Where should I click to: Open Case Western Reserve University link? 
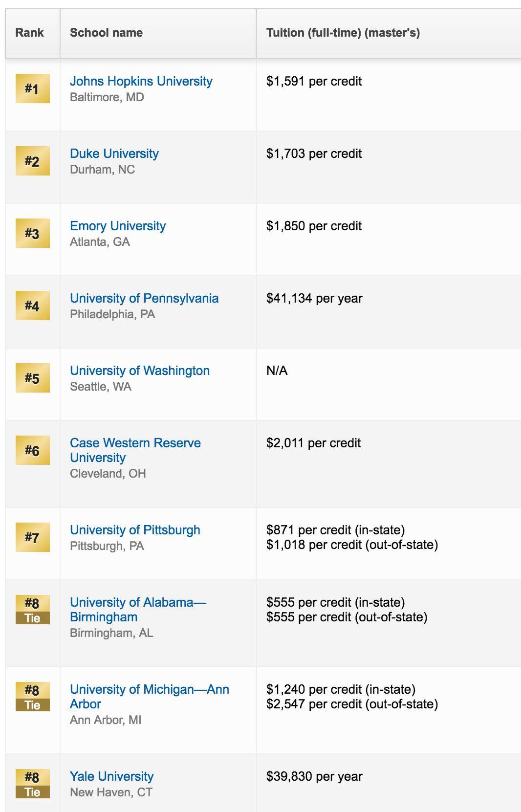point(135,450)
